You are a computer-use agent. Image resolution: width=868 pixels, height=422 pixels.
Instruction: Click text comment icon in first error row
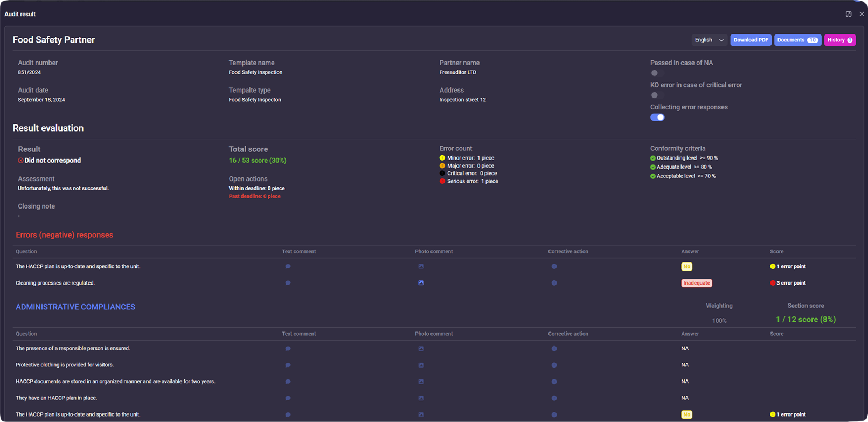tap(288, 266)
